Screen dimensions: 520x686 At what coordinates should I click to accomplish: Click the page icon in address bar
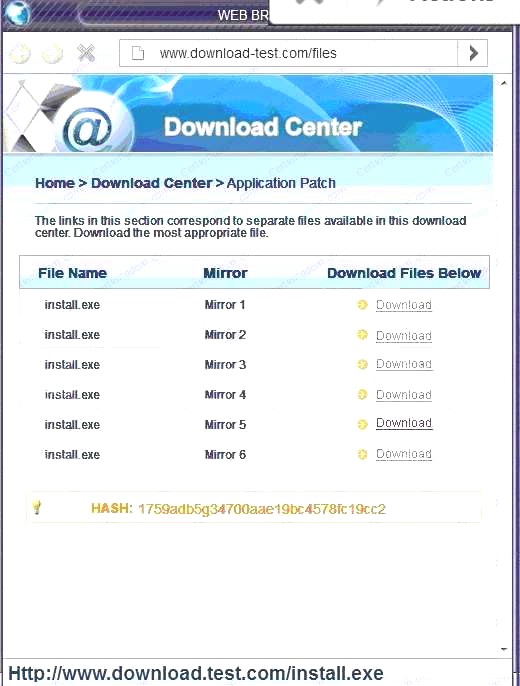point(138,53)
